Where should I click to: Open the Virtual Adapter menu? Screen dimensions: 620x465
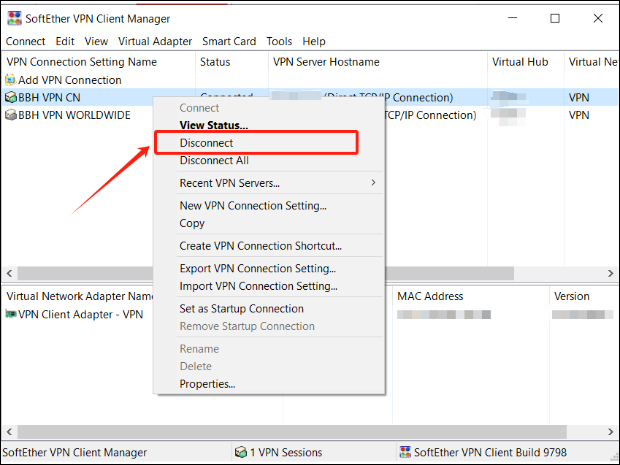click(155, 41)
